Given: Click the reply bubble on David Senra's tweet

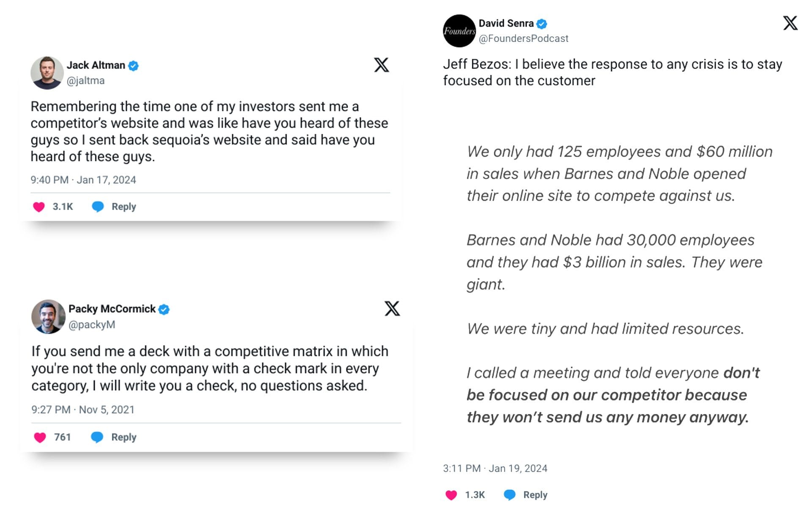Looking at the screenshot, I should click(510, 495).
